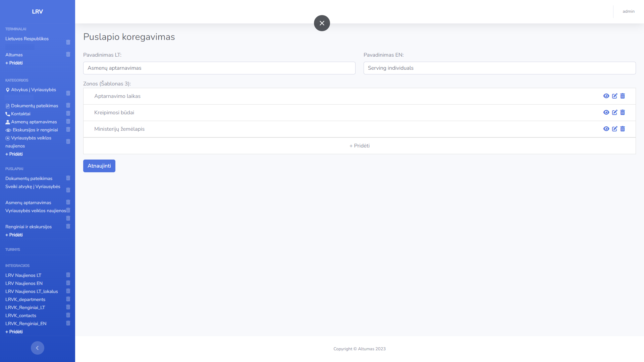Delete Renginiai ir ekskursijos page
Viewport: 644px width, 362px height.
[68, 227]
